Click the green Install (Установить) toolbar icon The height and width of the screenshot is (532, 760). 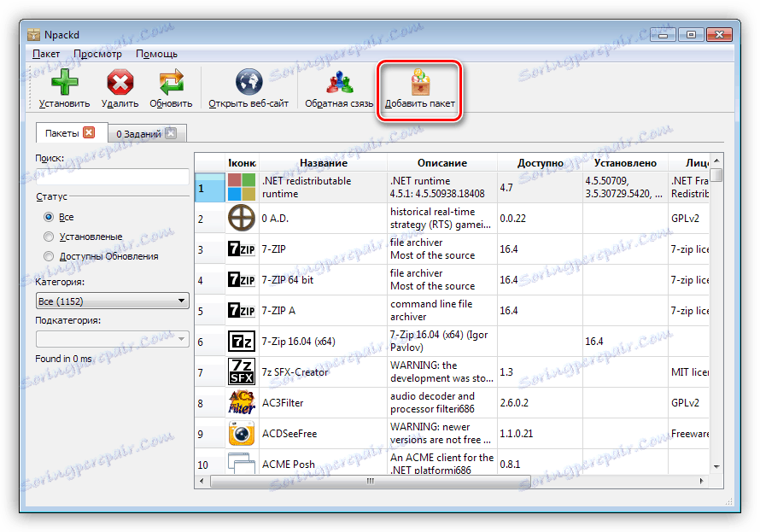pyautogui.click(x=64, y=82)
